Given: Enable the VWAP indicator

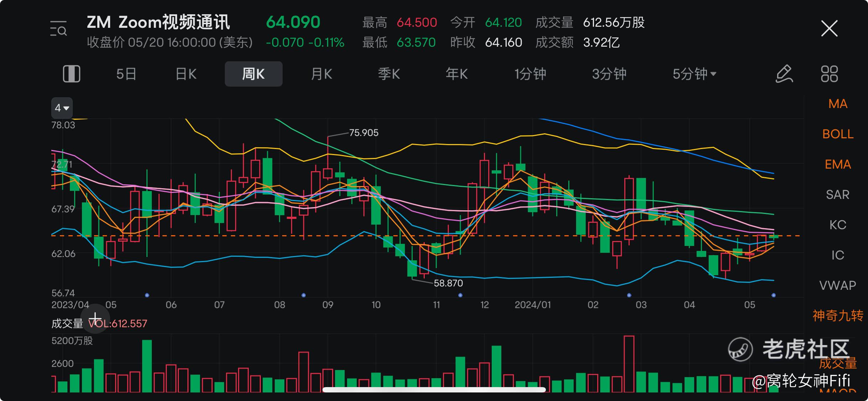Looking at the screenshot, I should 838,286.
